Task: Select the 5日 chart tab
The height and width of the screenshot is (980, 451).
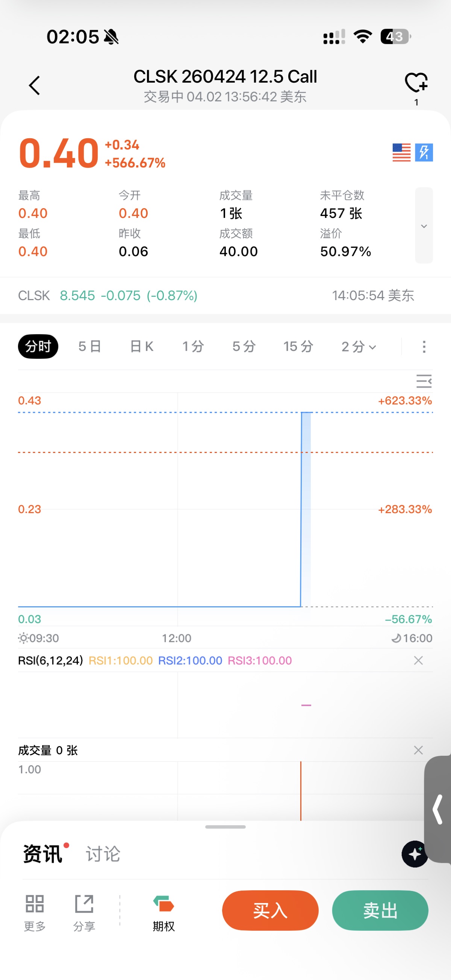Action: pyautogui.click(x=90, y=347)
